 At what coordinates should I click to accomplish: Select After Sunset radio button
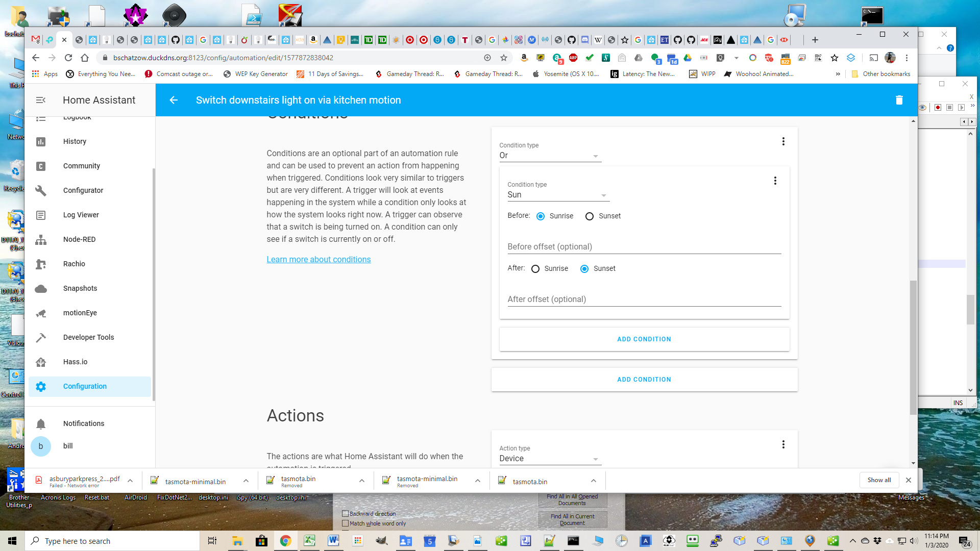584,269
